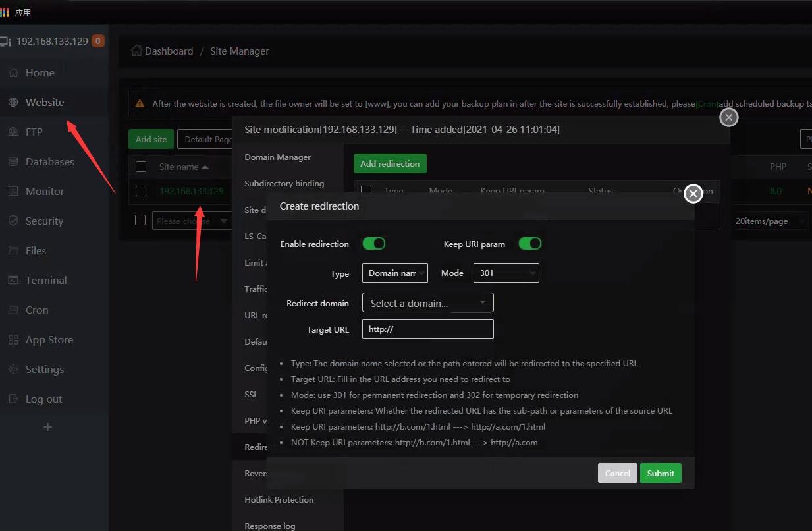812x531 pixels.
Task: Expand the Mode 301 dropdown
Action: click(506, 273)
